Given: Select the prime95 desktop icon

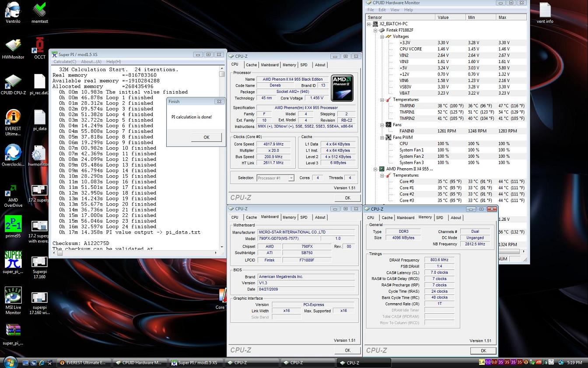Looking at the screenshot, I should click(x=13, y=226).
